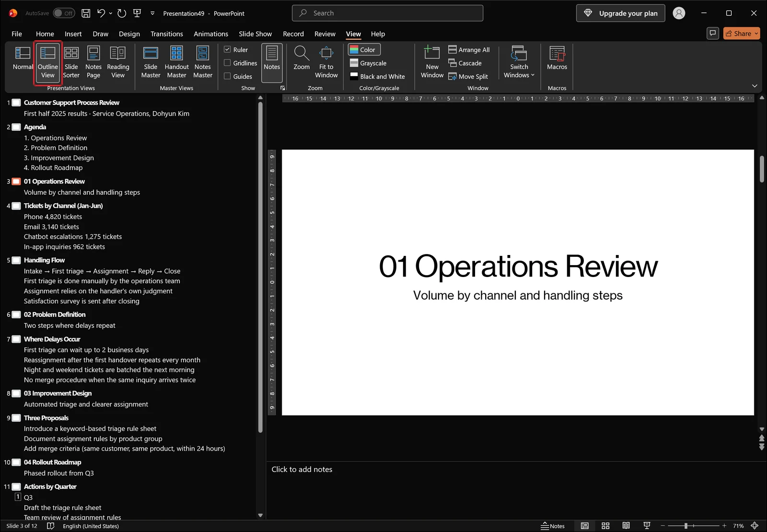Expand the Switch Windows dropdown
767x532 pixels.
click(519, 62)
